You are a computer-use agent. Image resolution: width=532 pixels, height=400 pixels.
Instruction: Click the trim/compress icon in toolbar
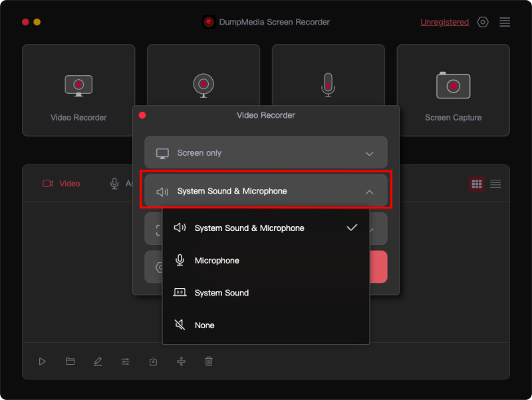pyautogui.click(x=181, y=361)
